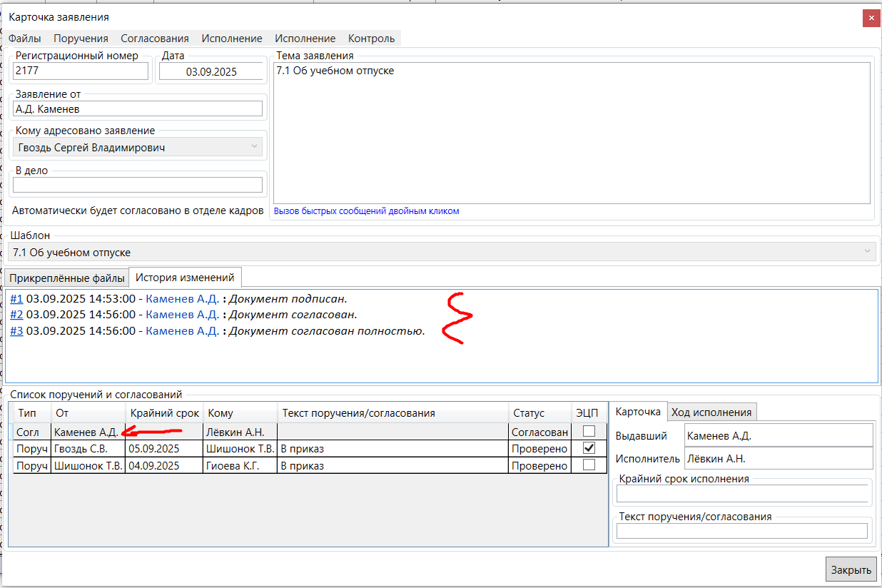The image size is (882, 588).
Task: Click the В дело input field
Action: (x=138, y=185)
